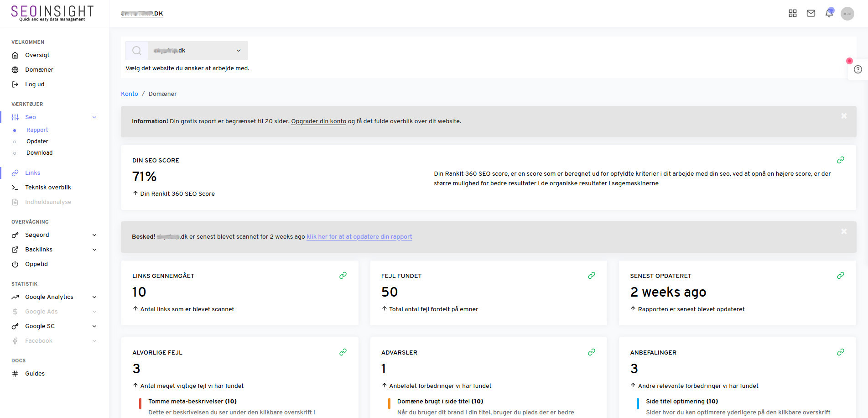Click link icon on ANBEFALINGER card
The height and width of the screenshot is (418, 868).
coord(841,352)
